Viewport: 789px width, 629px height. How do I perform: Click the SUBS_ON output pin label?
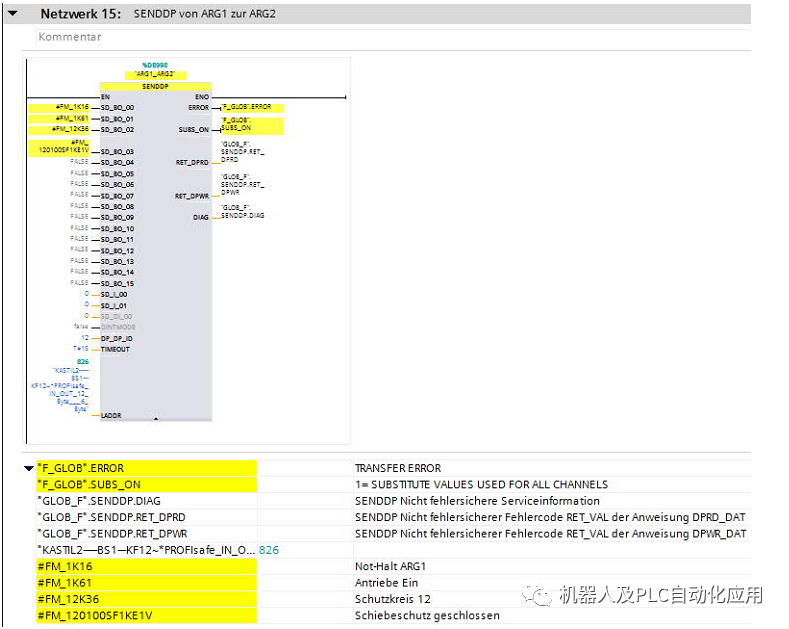point(194,130)
